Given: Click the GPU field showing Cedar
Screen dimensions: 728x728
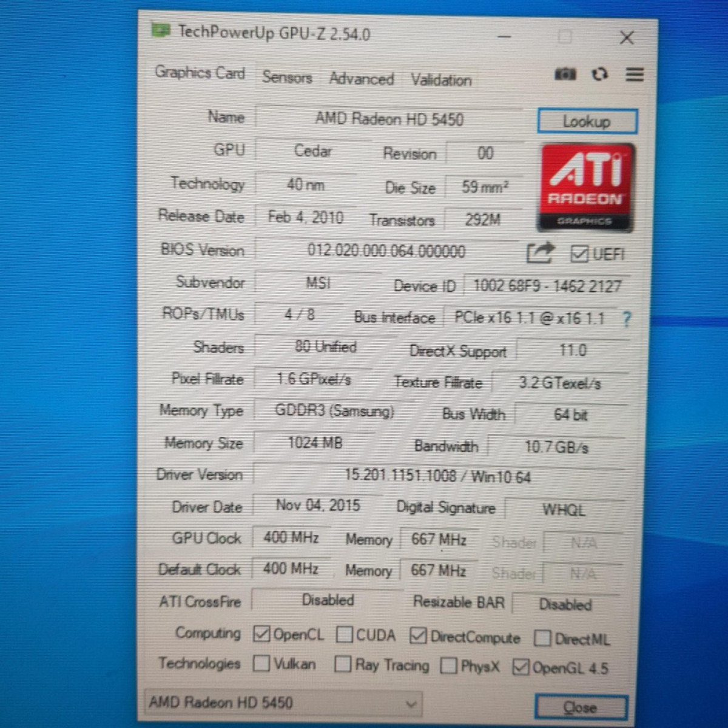Looking at the screenshot, I should pos(313,150).
